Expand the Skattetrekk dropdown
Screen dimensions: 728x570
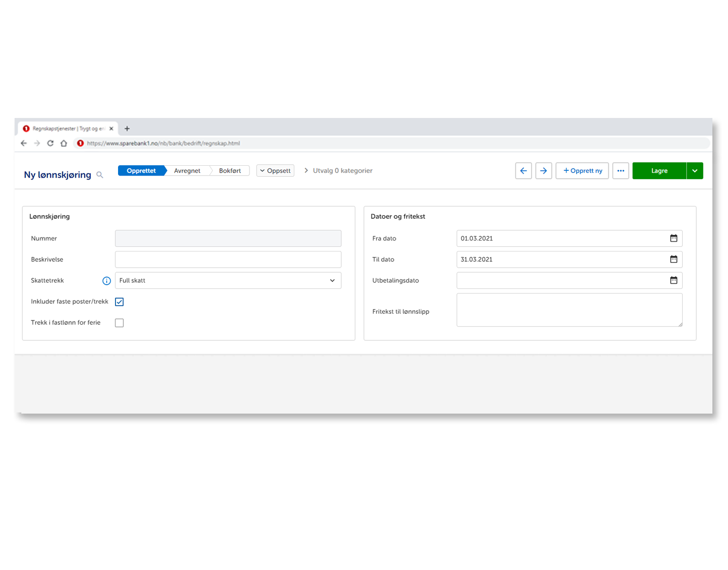coord(332,281)
